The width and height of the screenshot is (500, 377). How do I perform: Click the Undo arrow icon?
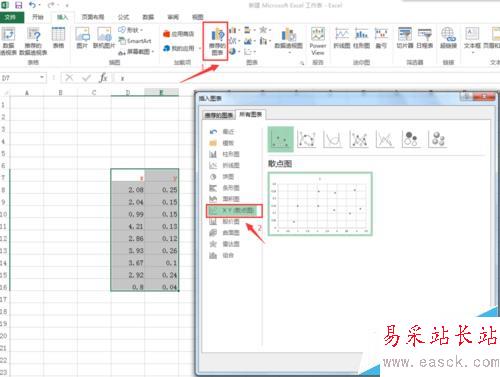click(x=32, y=5)
